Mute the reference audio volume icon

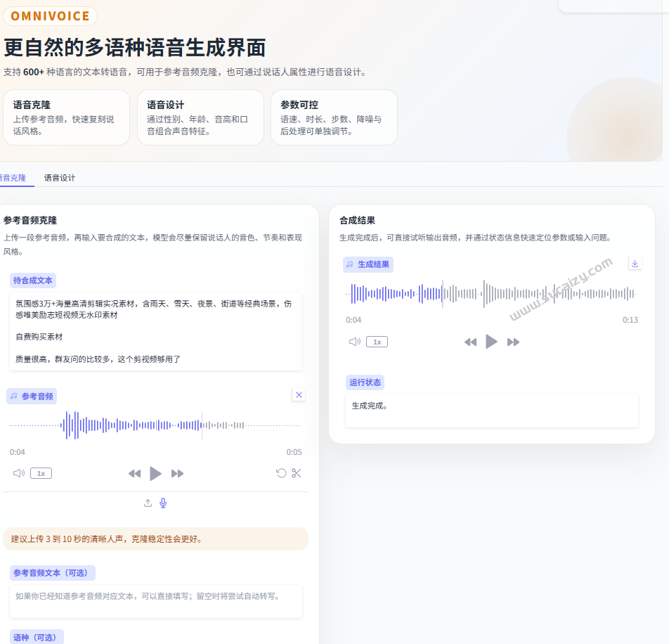click(x=19, y=473)
